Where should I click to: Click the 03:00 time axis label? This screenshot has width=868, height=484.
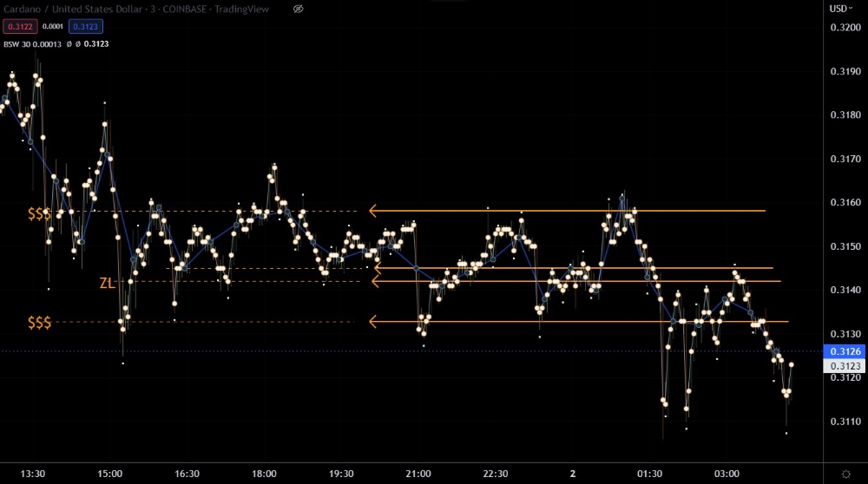(x=727, y=474)
